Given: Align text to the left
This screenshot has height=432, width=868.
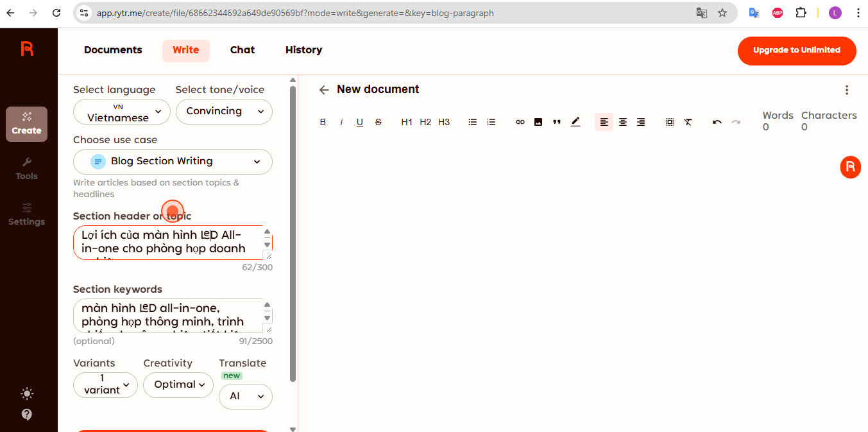Looking at the screenshot, I should tap(604, 122).
